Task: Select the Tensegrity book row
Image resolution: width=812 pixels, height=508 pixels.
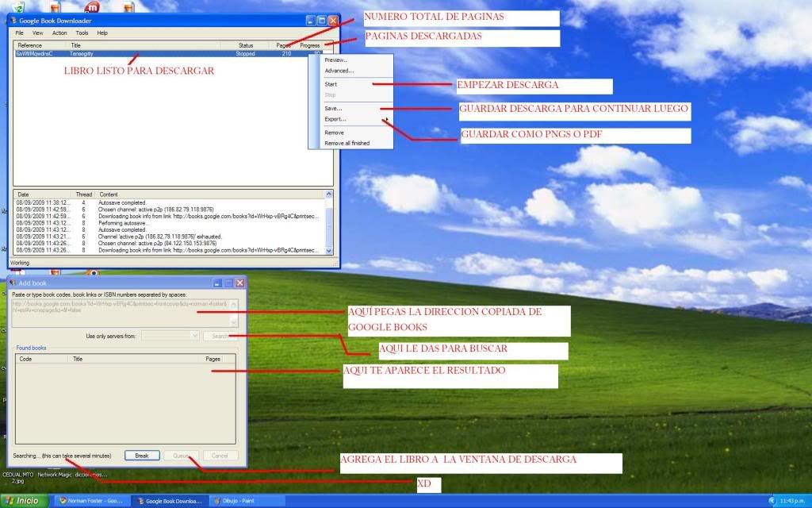Action: 169,53
